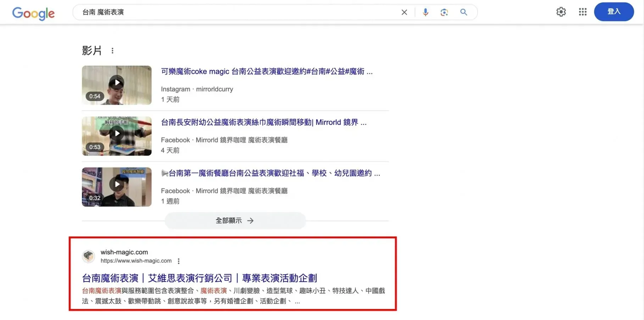
Task: Click the 4 天前 timestamp
Action: pyautogui.click(x=170, y=150)
